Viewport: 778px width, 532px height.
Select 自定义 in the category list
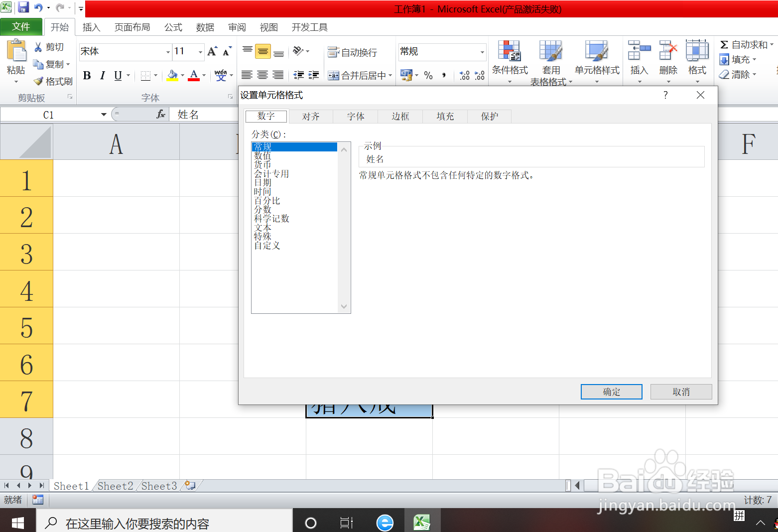[x=267, y=246]
